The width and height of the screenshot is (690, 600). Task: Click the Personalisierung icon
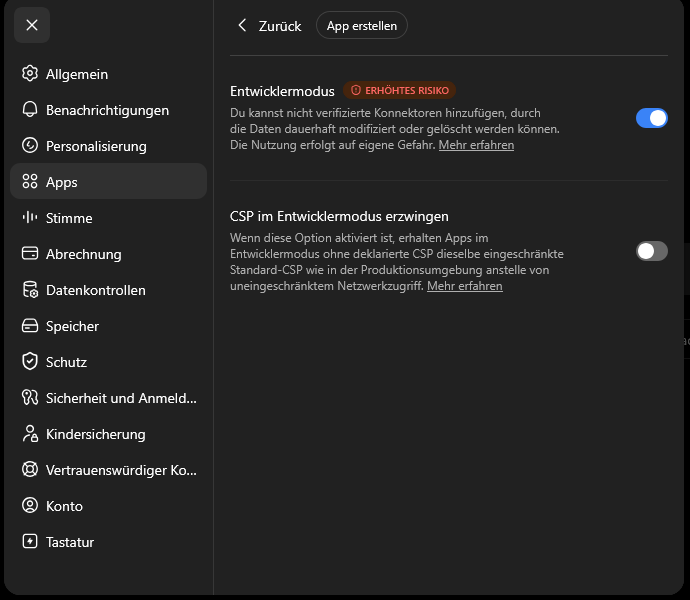tap(30, 146)
